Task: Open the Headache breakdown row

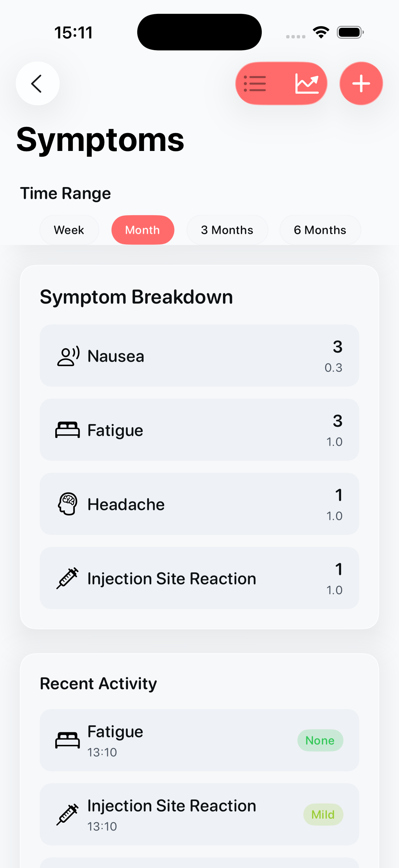Action: click(x=199, y=504)
